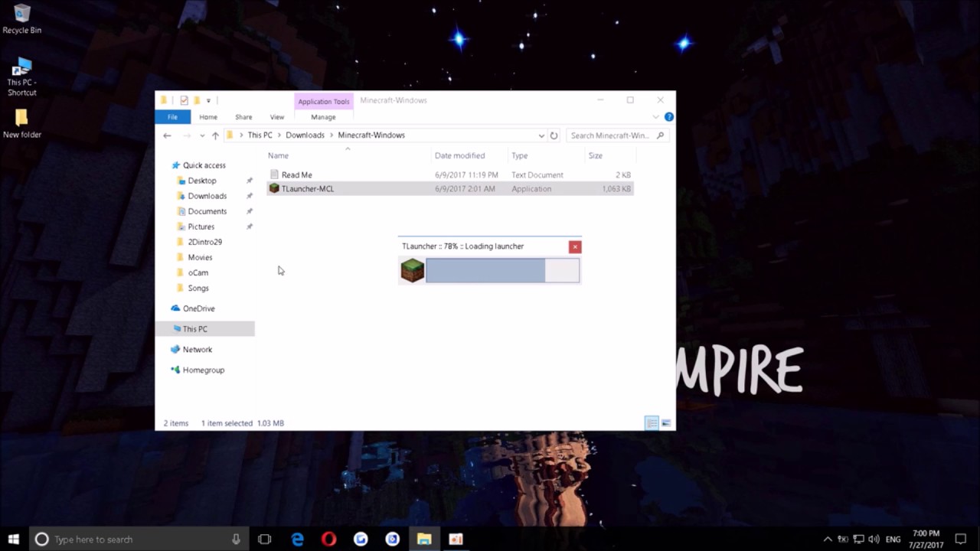The height and width of the screenshot is (551, 980).
Task: Click the New folder quick access toolbar icon
Action: (197, 100)
